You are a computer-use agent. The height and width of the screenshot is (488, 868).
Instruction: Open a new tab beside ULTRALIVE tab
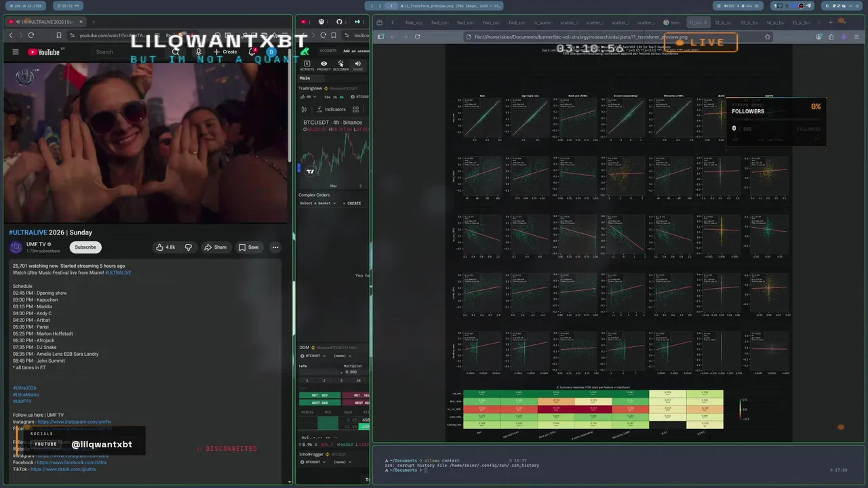(94, 22)
